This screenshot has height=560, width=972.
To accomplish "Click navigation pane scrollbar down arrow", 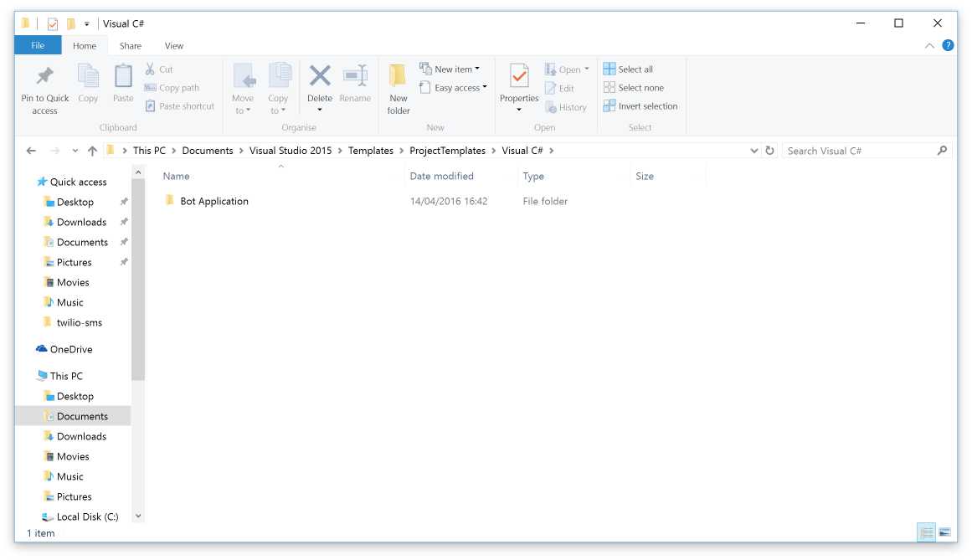I will click(x=138, y=516).
